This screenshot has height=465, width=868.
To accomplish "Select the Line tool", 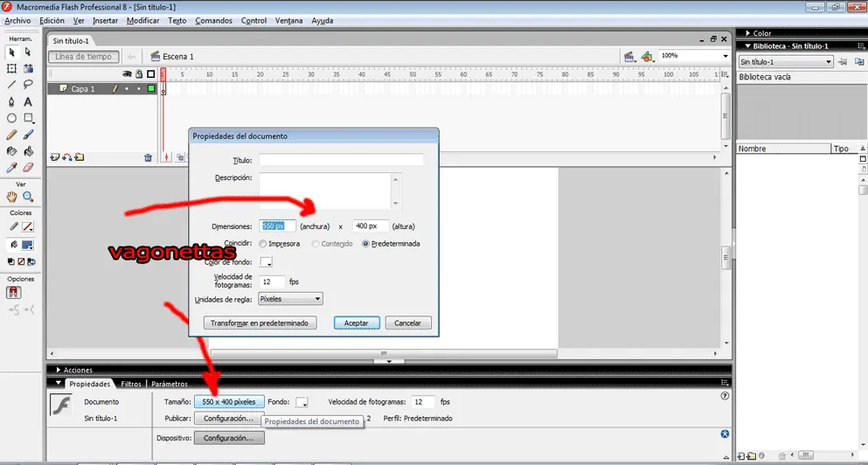I will pos(11,85).
